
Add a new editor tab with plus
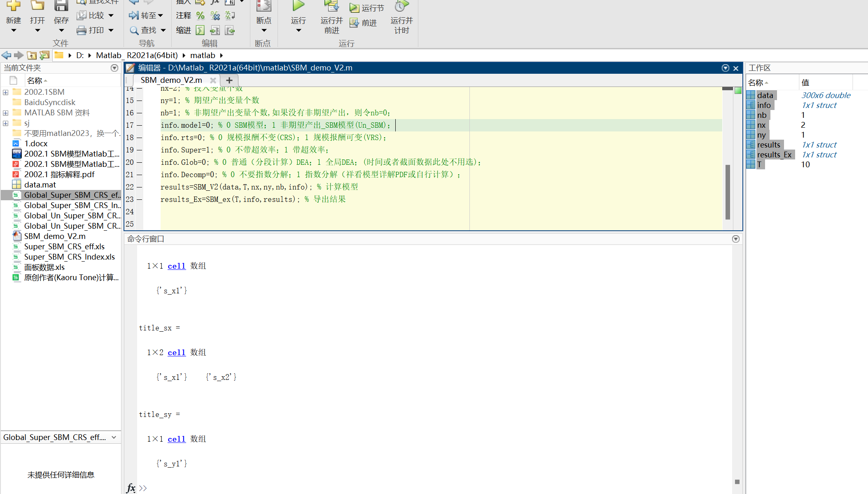click(229, 80)
